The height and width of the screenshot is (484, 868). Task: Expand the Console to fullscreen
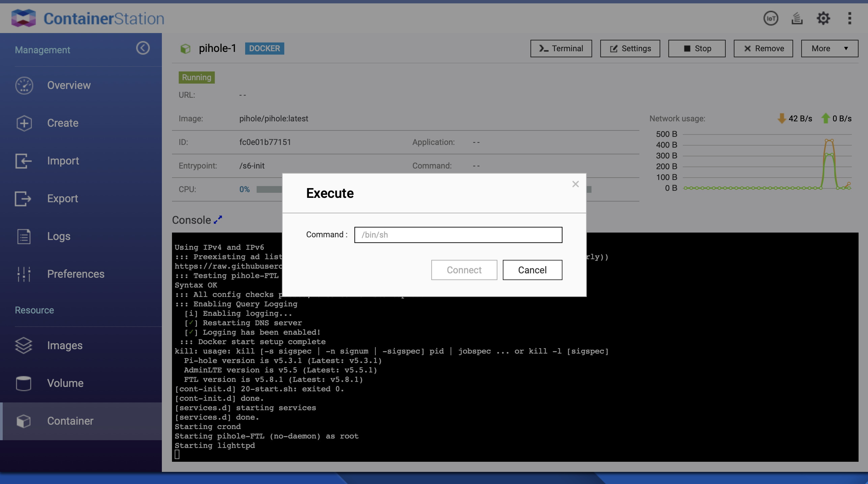coord(218,219)
